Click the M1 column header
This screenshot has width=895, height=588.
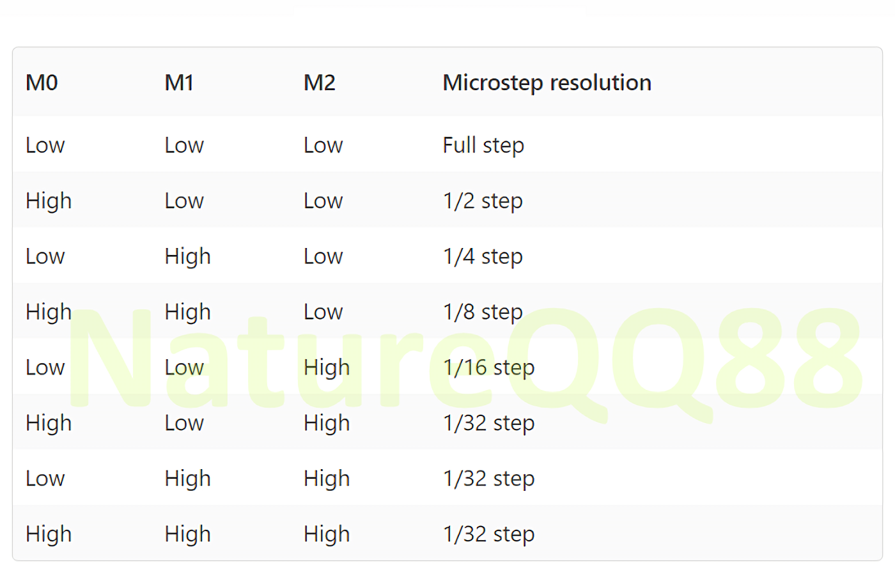tap(179, 82)
